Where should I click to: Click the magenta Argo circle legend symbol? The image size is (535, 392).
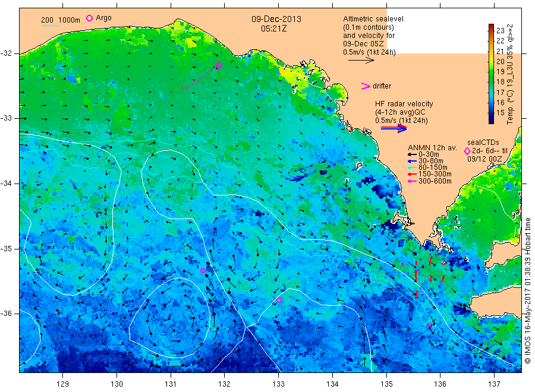point(89,18)
